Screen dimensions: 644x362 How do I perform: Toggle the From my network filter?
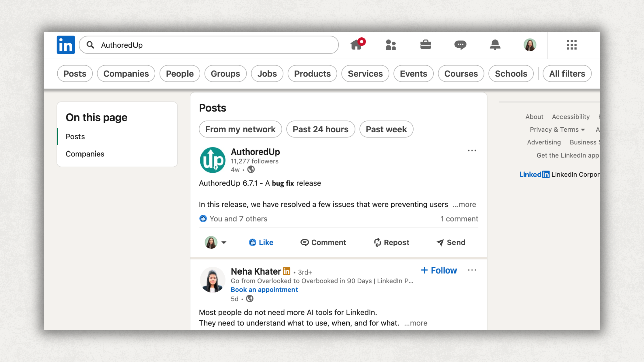pyautogui.click(x=240, y=129)
